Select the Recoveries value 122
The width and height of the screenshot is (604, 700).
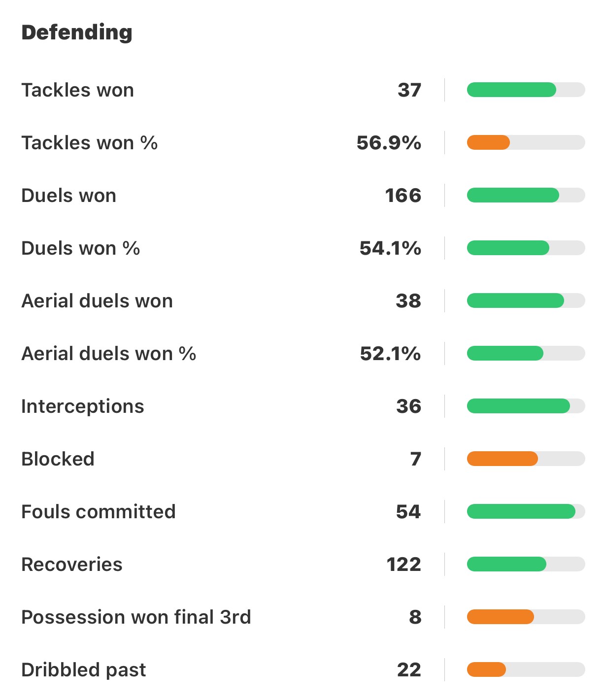pos(404,565)
